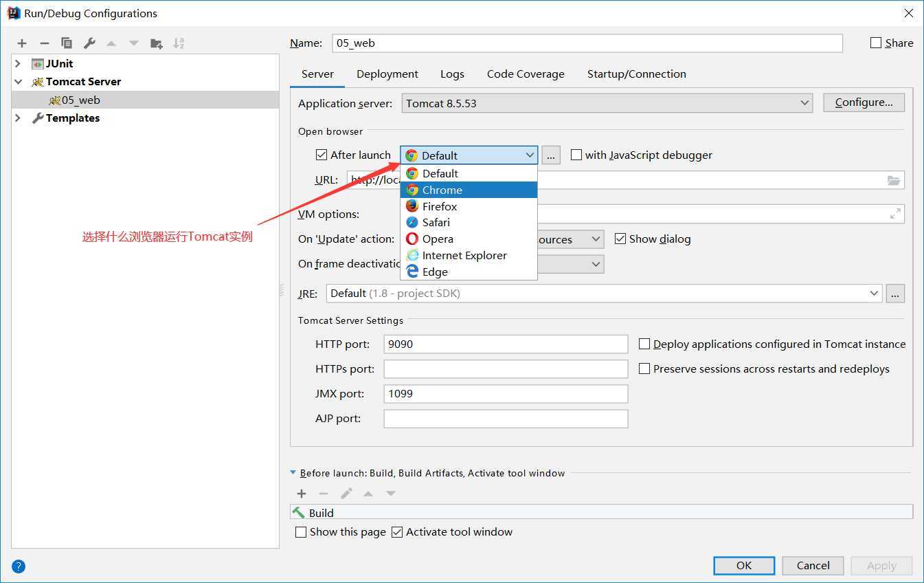
Task: Copy configuration icon in toolbar
Action: point(67,43)
